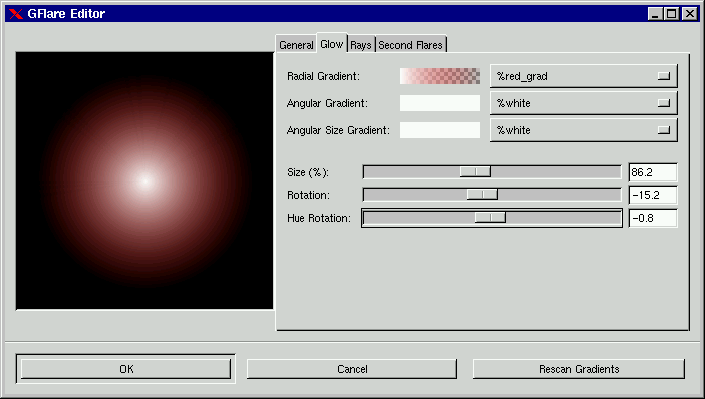
Task: Click the red X icon in the title bar
Action: pos(15,13)
